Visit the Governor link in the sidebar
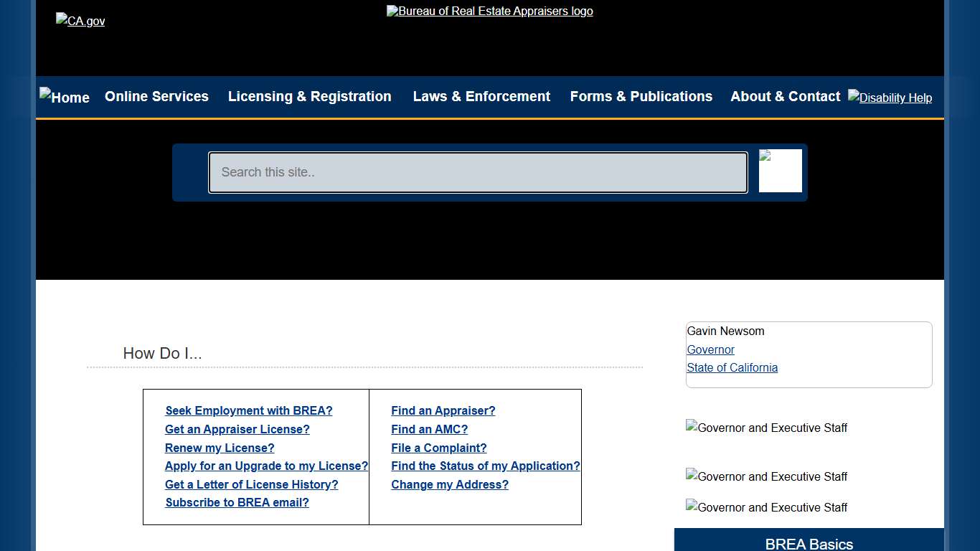The height and width of the screenshot is (551, 980). coord(710,350)
